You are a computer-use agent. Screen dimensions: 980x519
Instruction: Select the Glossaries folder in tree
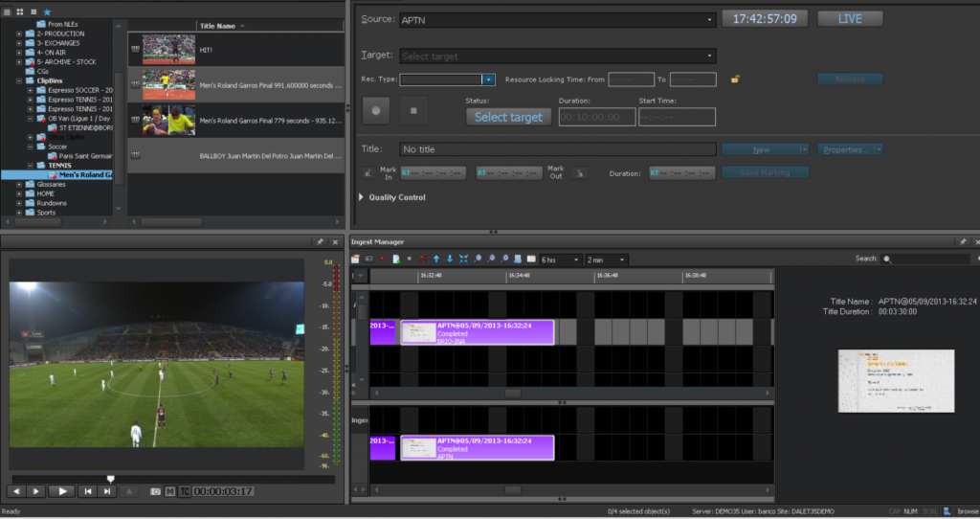click(x=51, y=184)
